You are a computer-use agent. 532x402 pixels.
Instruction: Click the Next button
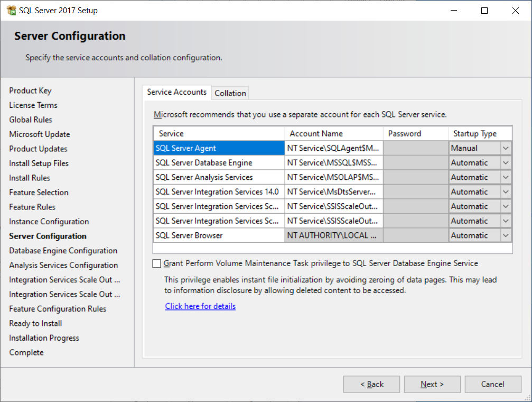point(432,385)
